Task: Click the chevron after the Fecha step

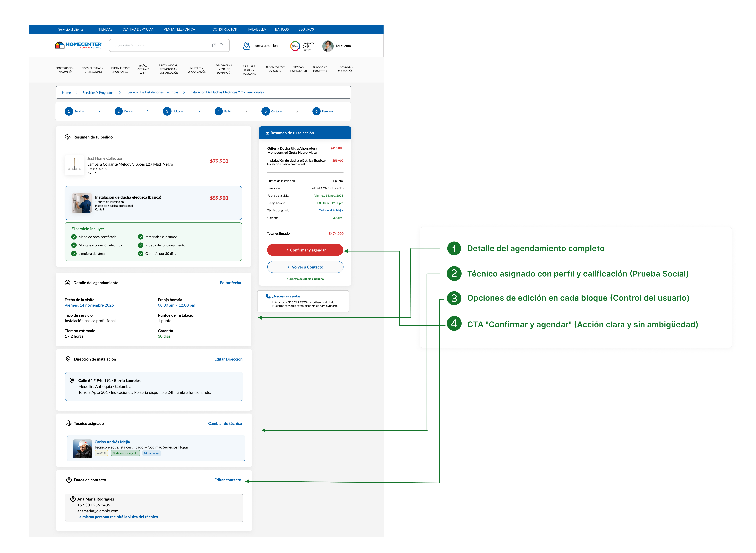Action: tap(246, 111)
